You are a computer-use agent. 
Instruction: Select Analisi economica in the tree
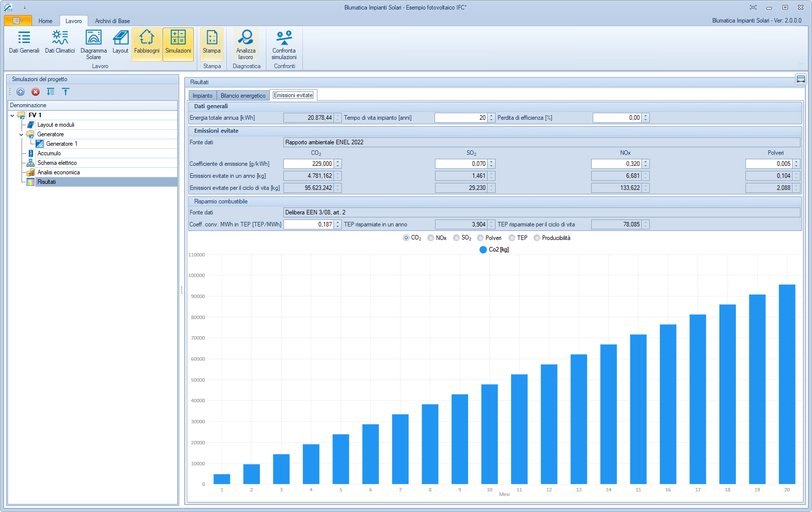pos(59,172)
